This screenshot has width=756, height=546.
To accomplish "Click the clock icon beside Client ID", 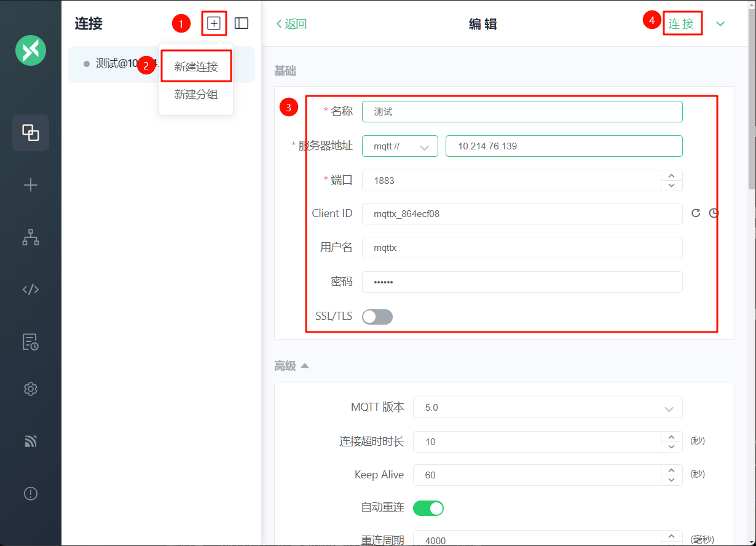I will click(x=714, y=213).
